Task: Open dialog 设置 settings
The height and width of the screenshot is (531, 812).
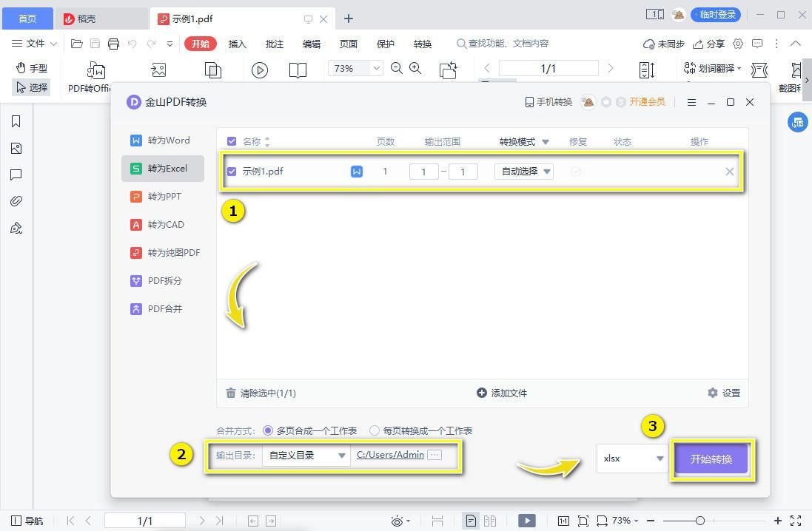Action: click(724, 393)
